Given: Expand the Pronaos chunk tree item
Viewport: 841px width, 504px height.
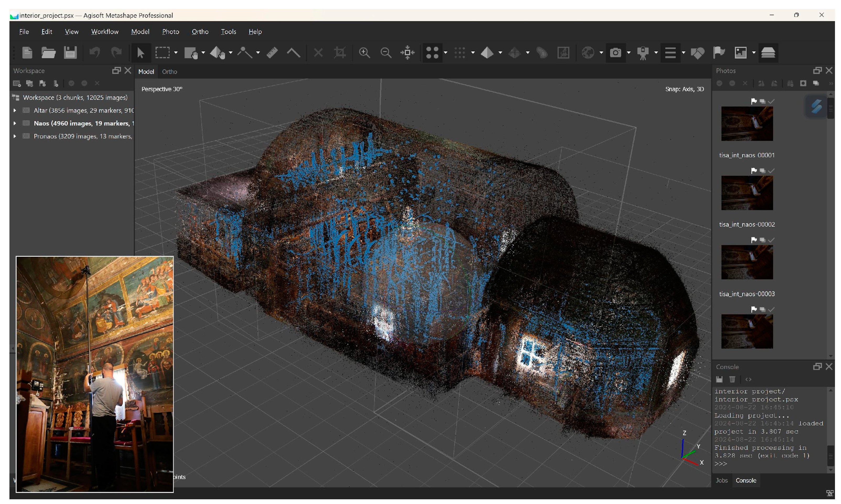Looking at the screenshot, I should pos(15,136).
